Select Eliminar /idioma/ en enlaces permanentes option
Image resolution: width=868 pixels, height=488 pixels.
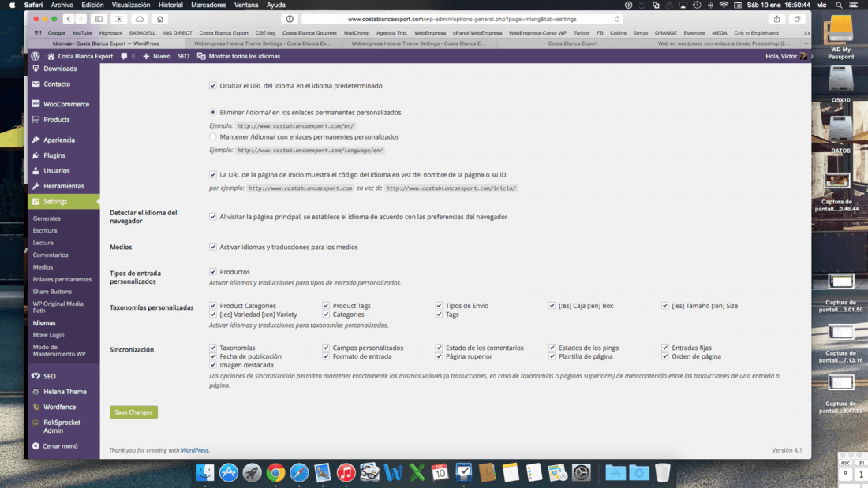click(x=212, y=112)
